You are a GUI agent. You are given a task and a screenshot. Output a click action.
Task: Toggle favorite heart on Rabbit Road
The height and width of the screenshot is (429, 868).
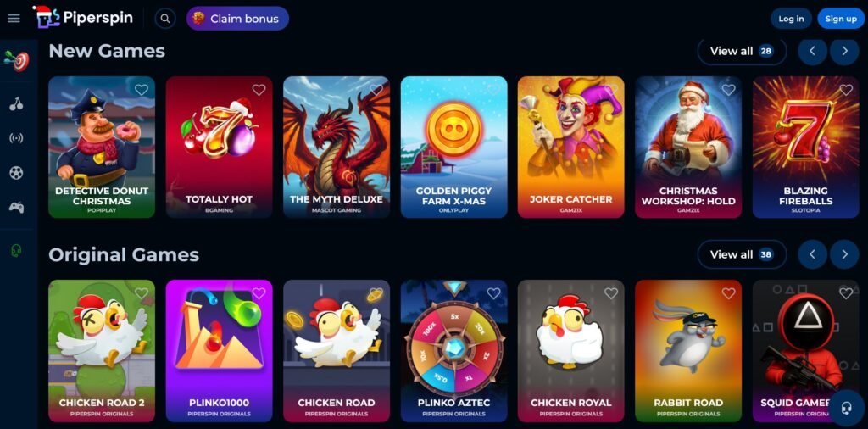[x=728, y=293]
